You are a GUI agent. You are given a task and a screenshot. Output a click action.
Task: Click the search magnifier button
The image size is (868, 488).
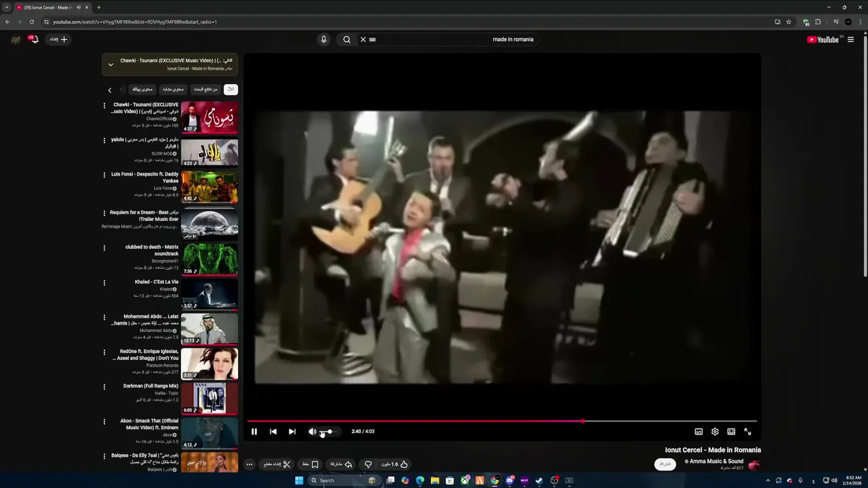(347, 39)
